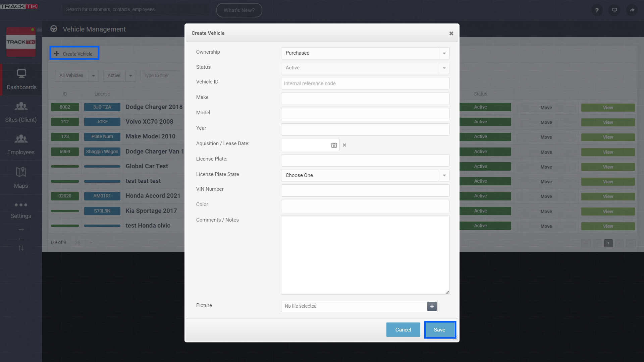Click the Kia Sportage 2017 row title
Viewport: 644px width, 362px height.
coord(151,211)
